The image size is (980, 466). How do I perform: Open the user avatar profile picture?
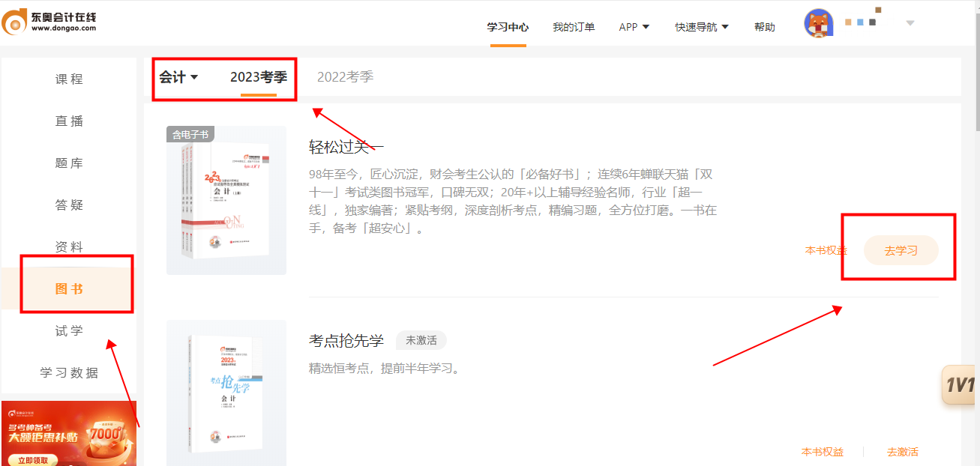pyautogui.click(x=818, y=23)
